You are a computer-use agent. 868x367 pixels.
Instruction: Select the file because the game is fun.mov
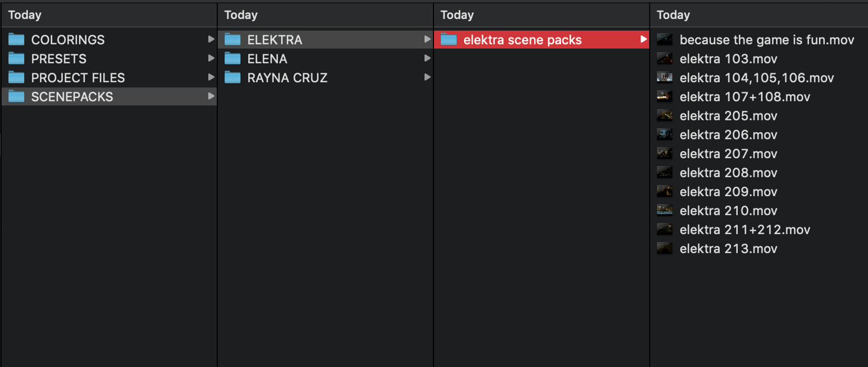coord(767,40)
